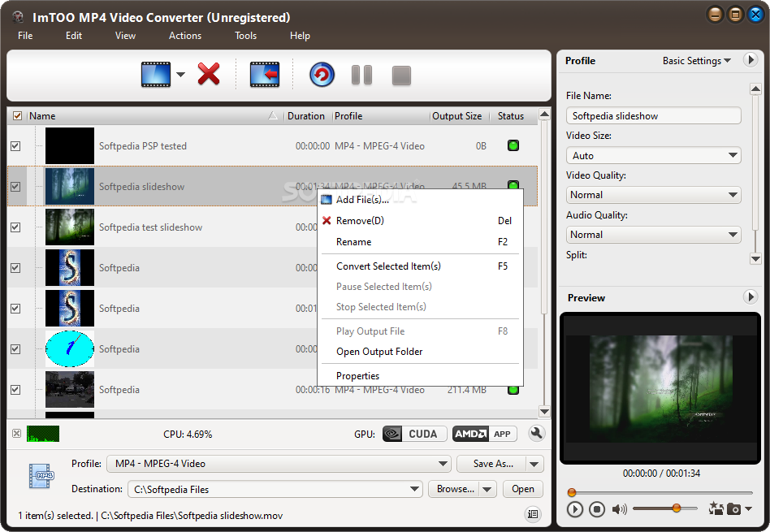The height and width of the screenshot is (532, 770).
Task: Click the snapshot camera icon in preview
Action: coord(733,509)
